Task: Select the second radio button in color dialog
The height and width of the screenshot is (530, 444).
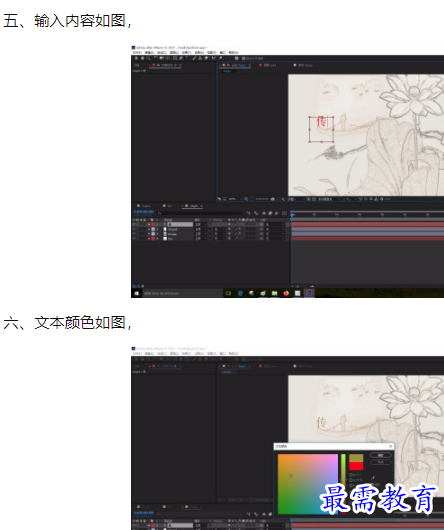Action: click(x=351, y=480)
